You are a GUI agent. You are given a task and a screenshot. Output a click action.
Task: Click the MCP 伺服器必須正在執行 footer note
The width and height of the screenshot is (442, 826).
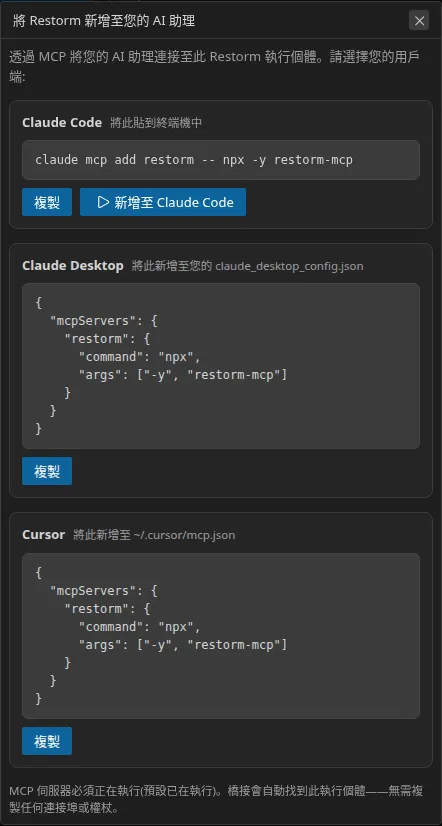click(216, 798)
